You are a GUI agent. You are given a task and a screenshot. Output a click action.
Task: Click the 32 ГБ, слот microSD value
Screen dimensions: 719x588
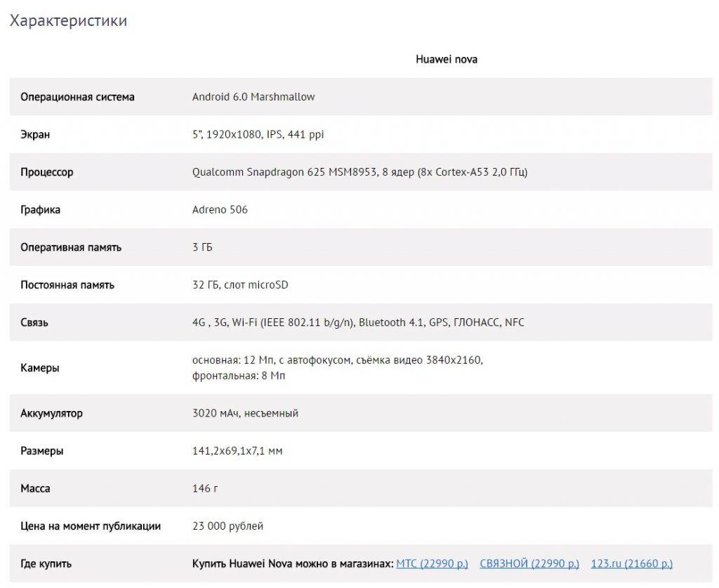[x=240, y=285]
